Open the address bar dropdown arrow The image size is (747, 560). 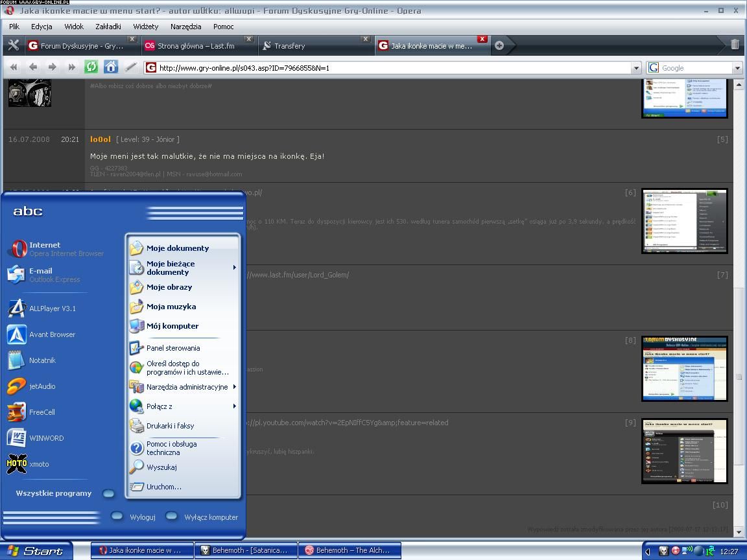635,67
